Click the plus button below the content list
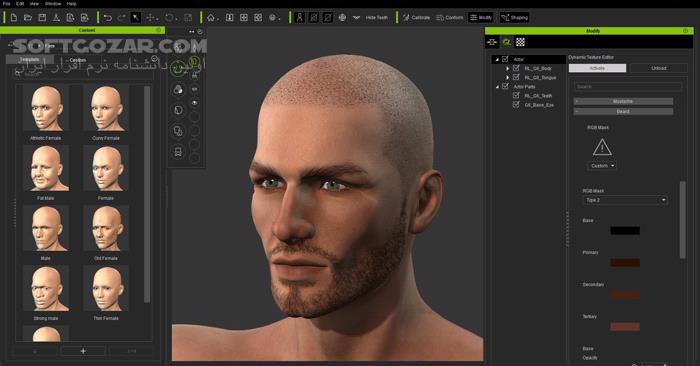The width and height of the screenshot is (700, 366). tap(83, 351)
